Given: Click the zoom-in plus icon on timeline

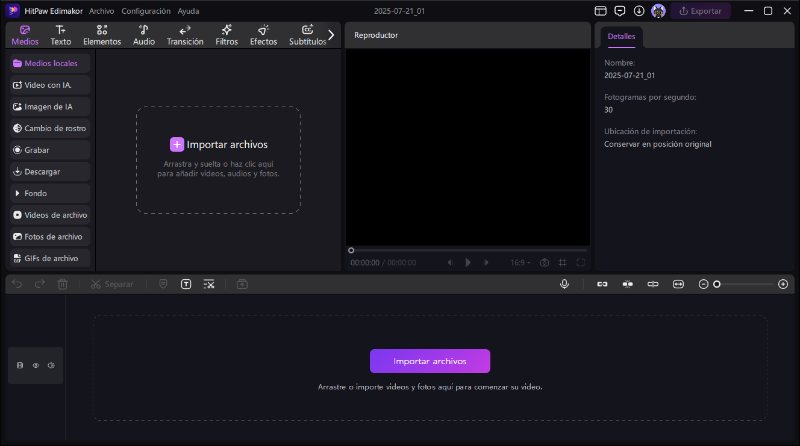Looking at the screenshot, I should [x=783, y=284].
